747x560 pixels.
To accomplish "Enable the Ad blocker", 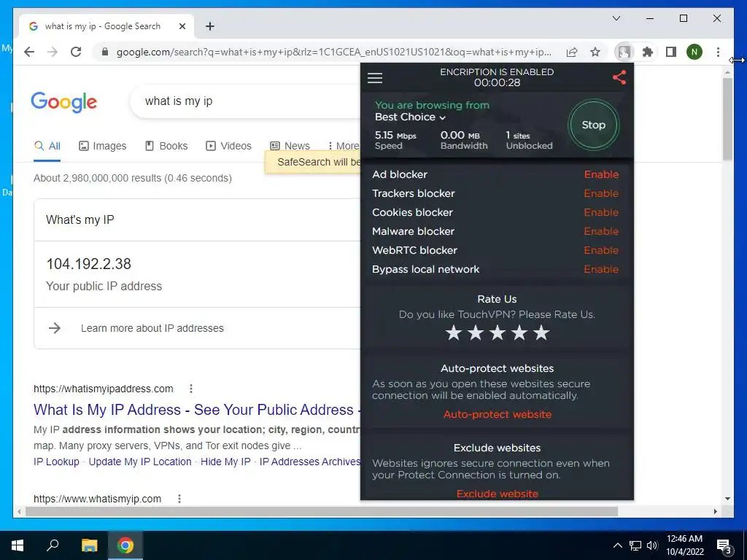I will 601,174.
